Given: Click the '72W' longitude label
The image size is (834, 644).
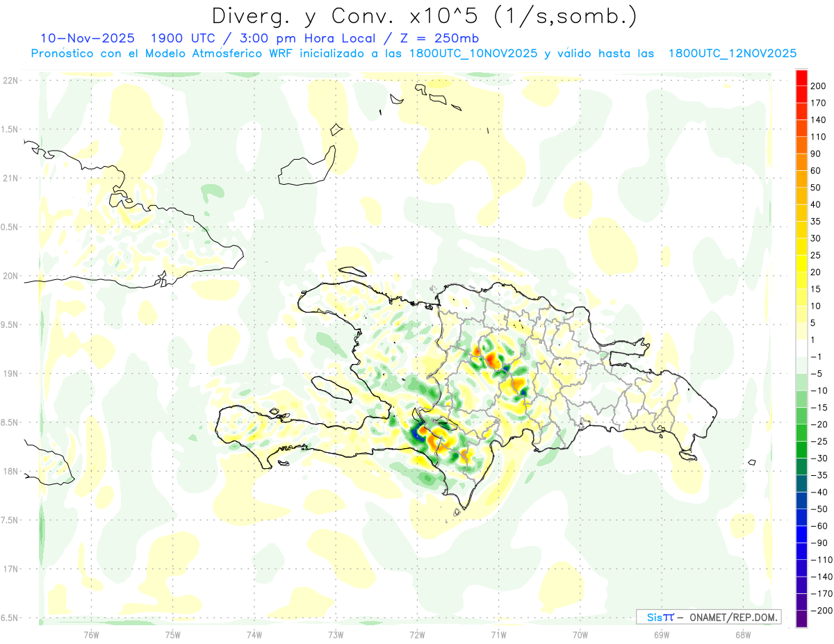Looking at the screenshot, I should point(417,635).
